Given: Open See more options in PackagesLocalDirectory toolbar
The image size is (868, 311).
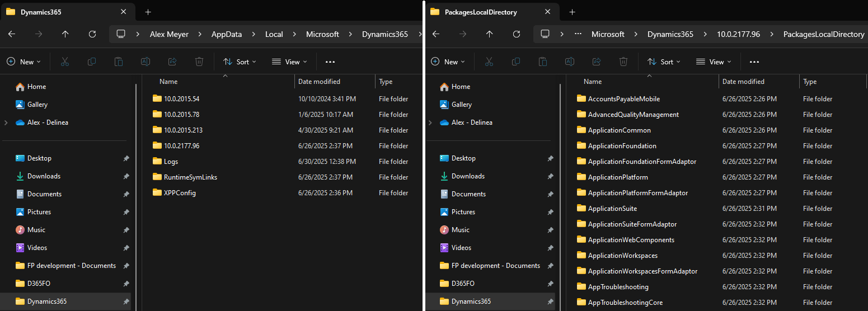Looking at the screenshot, I should click(x=754, y=62).
